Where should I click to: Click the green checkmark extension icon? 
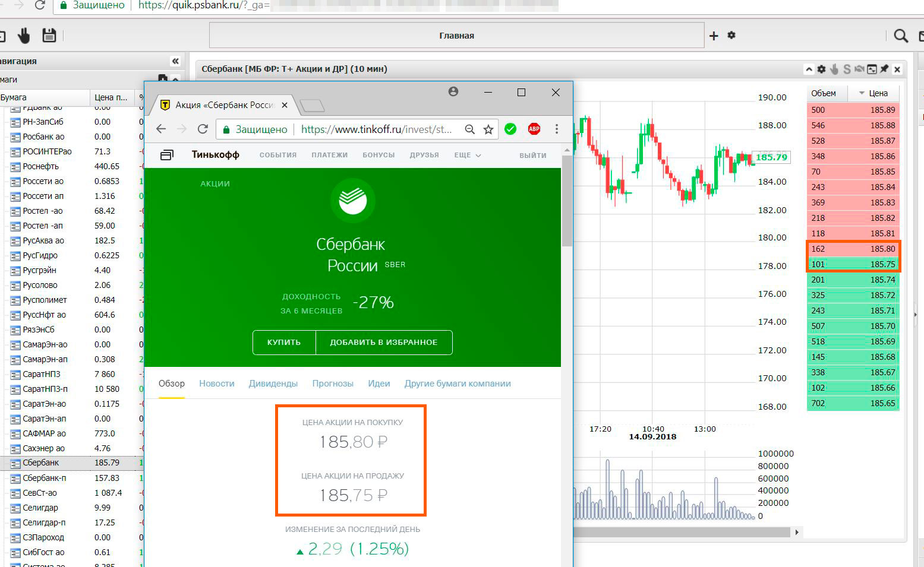510,129
